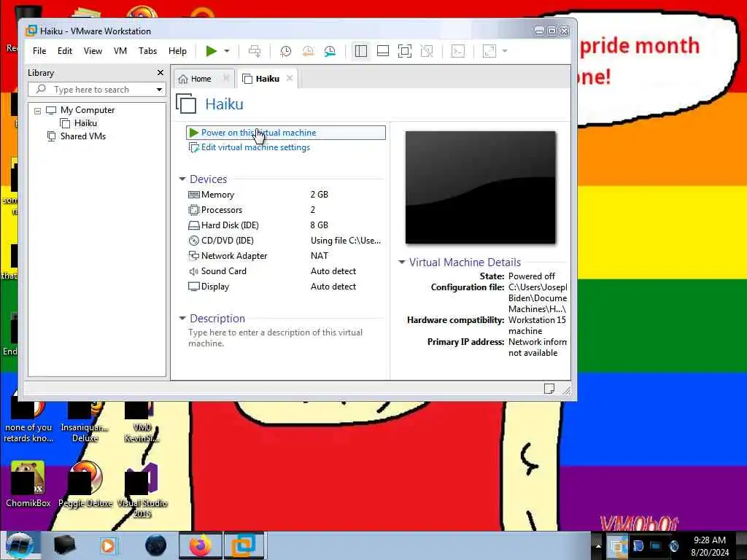This screenshot has width=747, height=560.
Task: Open Firefox from the taskbar
Action: 201,545
